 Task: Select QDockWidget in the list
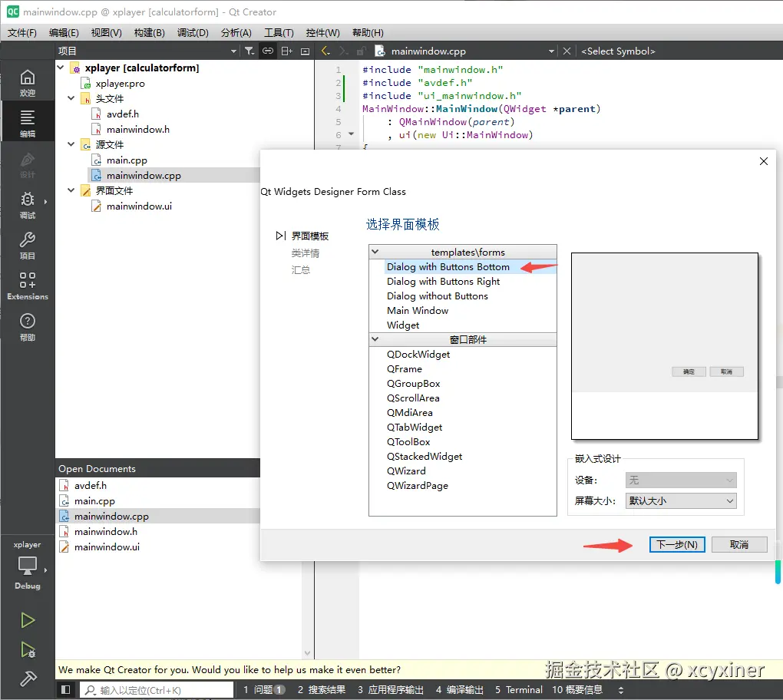click(418, 354)
